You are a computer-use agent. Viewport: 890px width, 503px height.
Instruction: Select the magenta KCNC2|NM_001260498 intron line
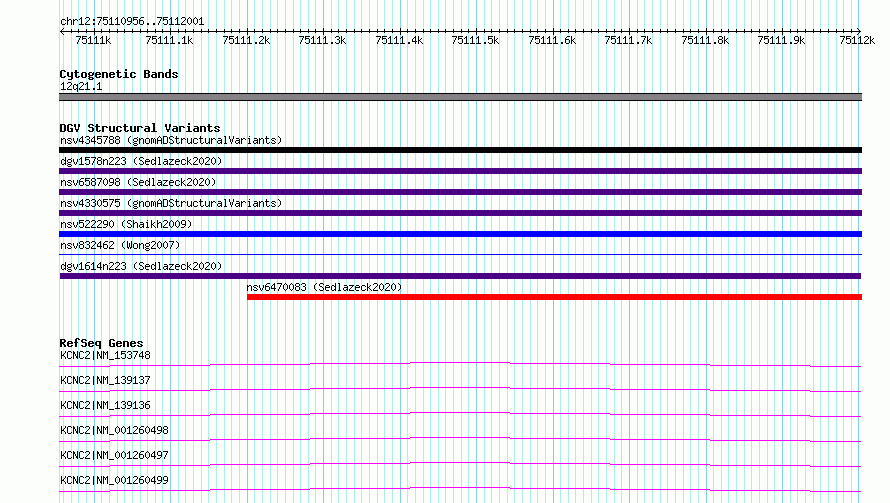(460, 439)
